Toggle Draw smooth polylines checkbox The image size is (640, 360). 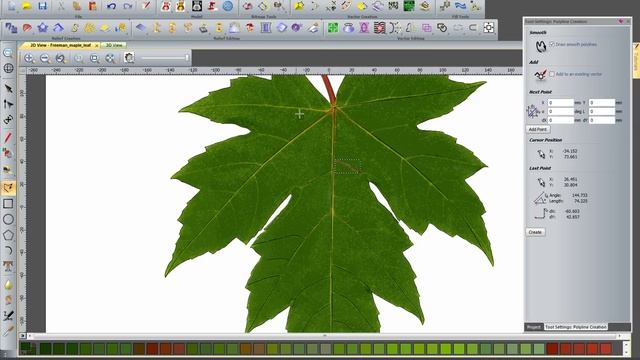click(x=552, y=44)
